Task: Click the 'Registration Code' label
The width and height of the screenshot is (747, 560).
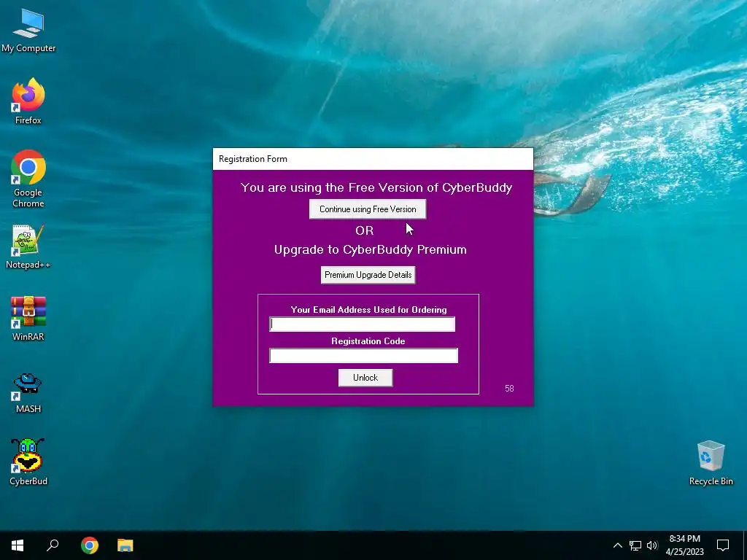Action: point(368,341)
